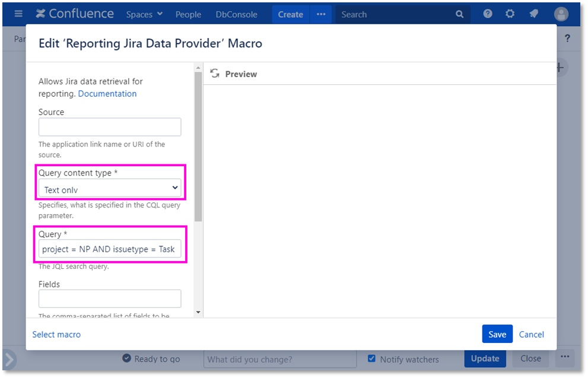Expand the left sidebar arrow
The width and height of the screenshot is (588, 378).
(9, 359)
